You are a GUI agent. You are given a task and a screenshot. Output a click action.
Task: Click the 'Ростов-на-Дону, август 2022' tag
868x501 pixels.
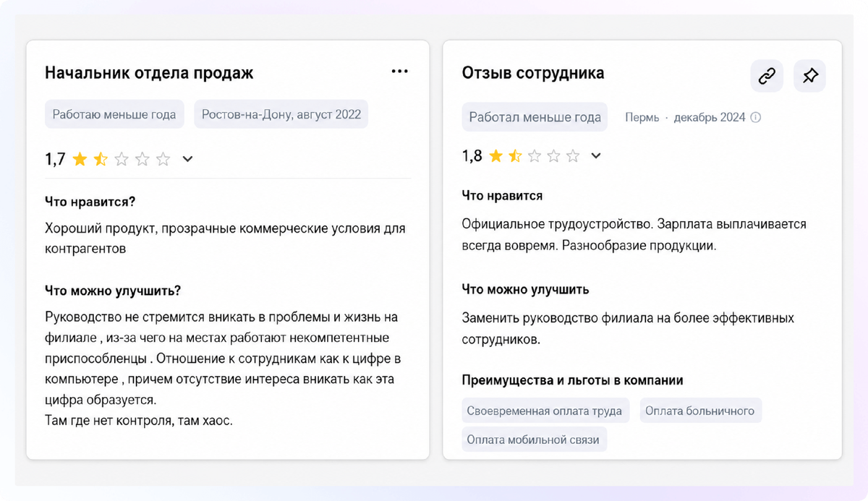(281, 114)
